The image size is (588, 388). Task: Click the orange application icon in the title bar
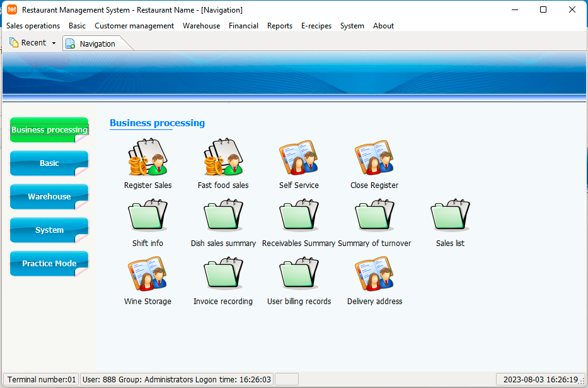tap(12, 9)
